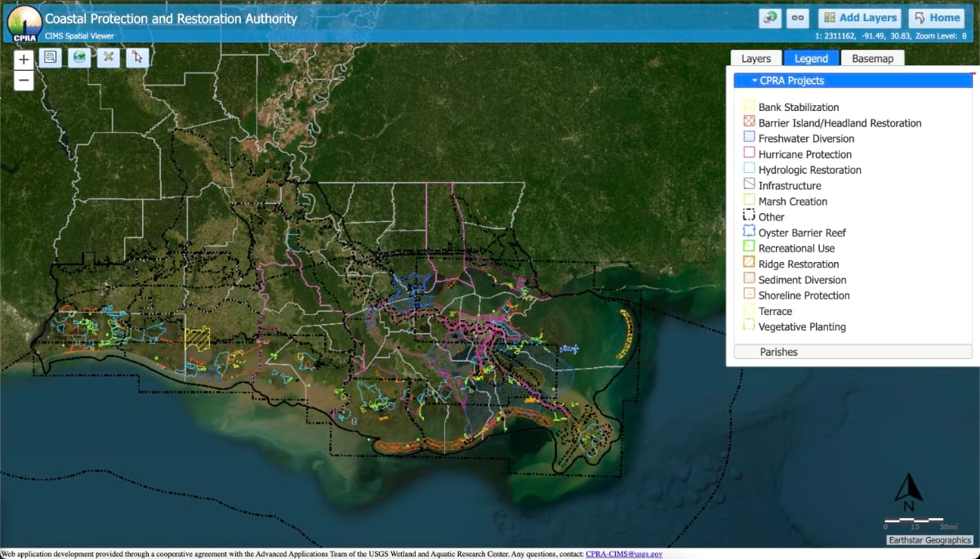Open the globe full extent tool
The height and width of the screenshot is (559, 980).
pos(79,57)
